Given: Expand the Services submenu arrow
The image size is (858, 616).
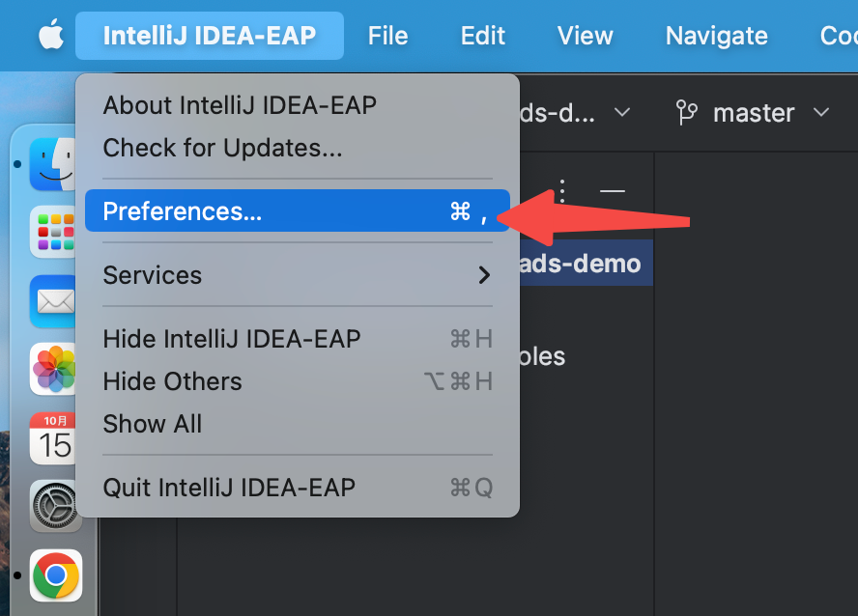Looking at the screenshot, I should click(x=484, y=275).
